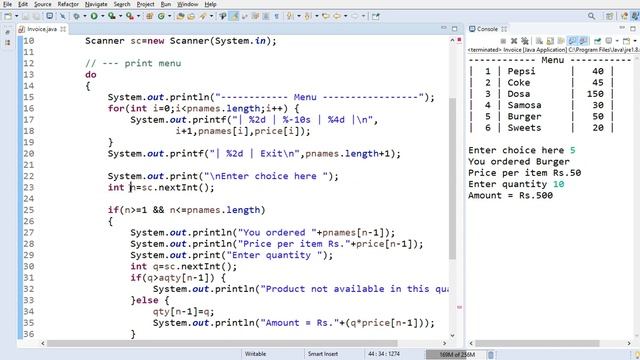Toggle Block Selection mode icon
The image size is (640, 360).
coord(265,16)
